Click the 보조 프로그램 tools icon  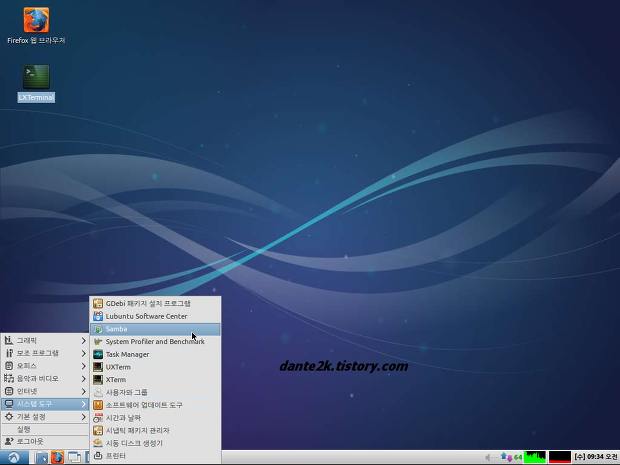coord(9,353)
